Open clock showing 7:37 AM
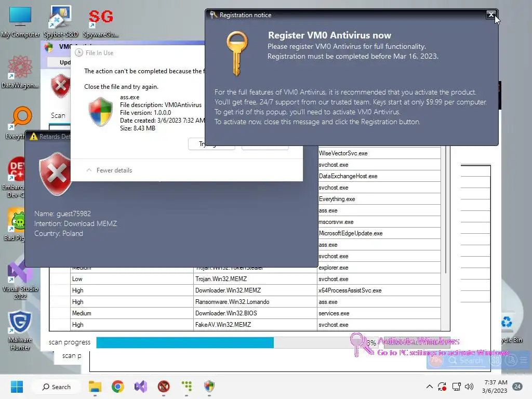Screen dimensions: 532x399 click(x=495, y=387)
